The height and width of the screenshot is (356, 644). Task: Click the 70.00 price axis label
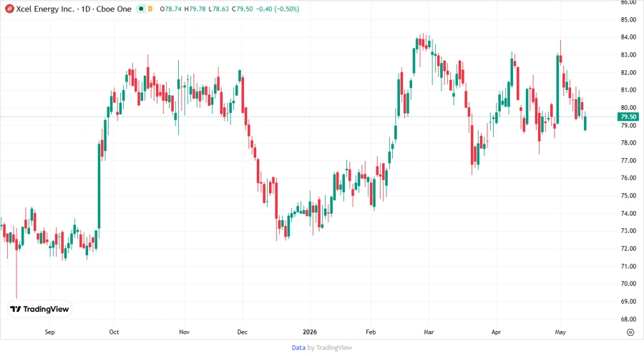click(628, 284)
